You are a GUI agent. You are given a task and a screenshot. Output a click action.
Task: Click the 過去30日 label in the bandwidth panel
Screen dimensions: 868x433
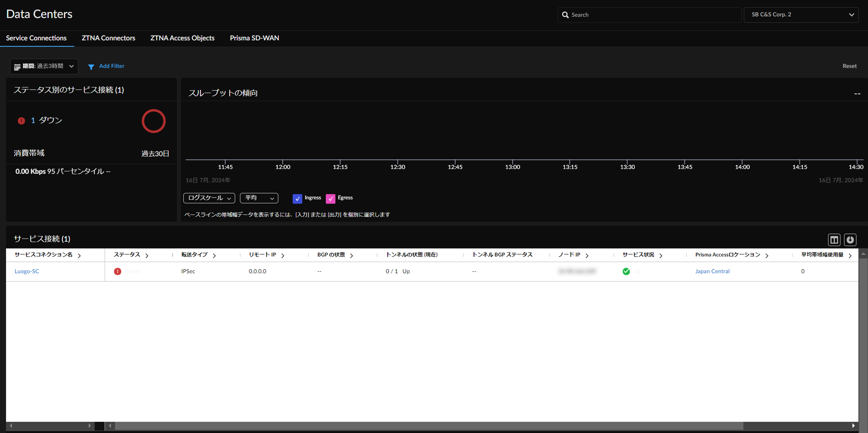pos(155,154)
